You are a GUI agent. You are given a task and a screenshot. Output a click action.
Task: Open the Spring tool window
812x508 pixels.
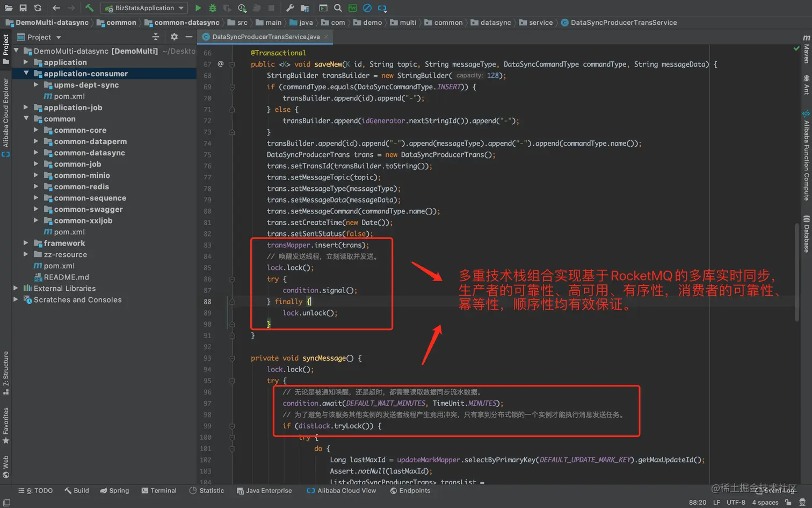click(114, 490)
